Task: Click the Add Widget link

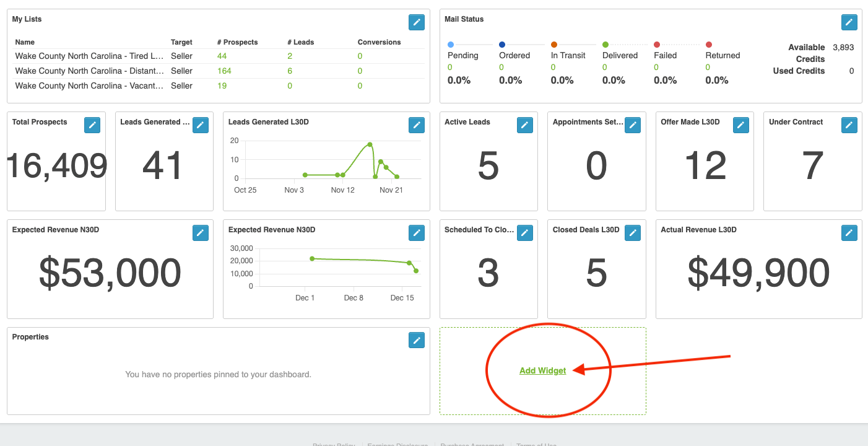Action: [542, 370]
